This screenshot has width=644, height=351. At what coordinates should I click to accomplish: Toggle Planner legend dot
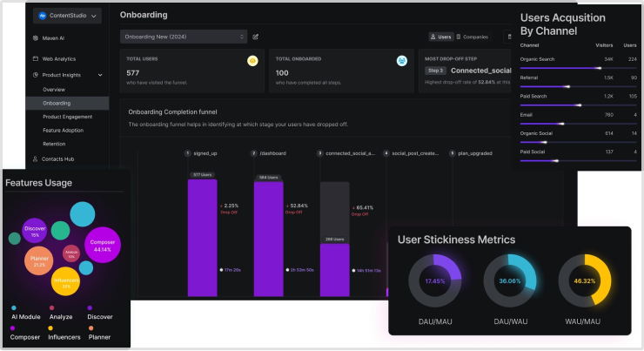point(91,328)
